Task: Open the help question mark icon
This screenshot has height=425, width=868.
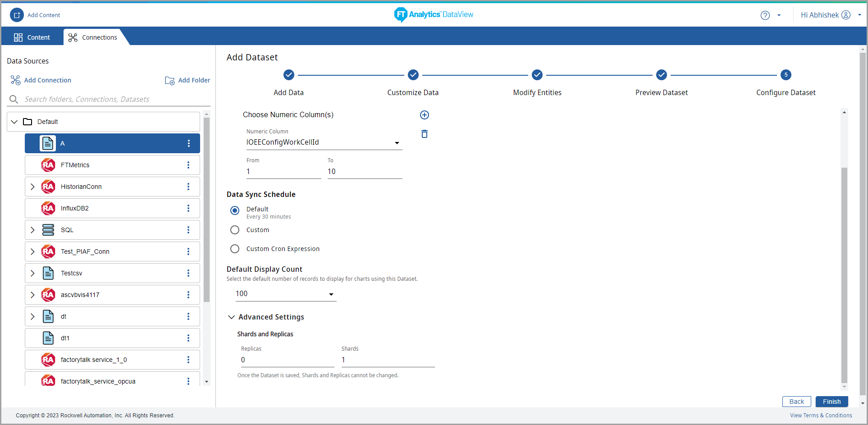Action: 765,15
